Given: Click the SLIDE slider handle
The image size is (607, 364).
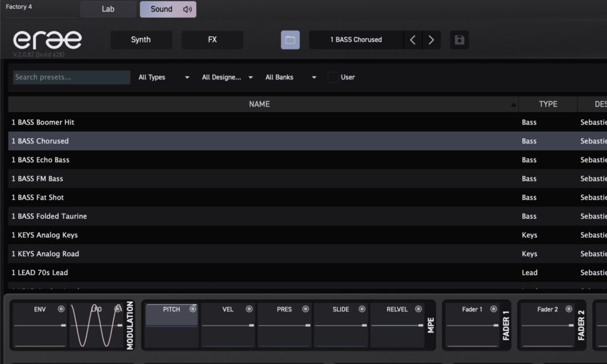Looking at the screenshot, I should 365,325.
